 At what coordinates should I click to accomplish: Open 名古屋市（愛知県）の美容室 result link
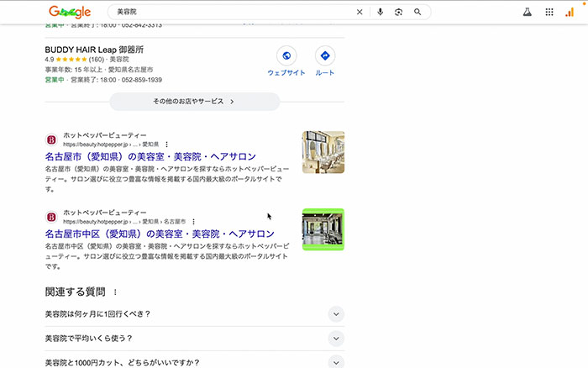coord(150,156)
